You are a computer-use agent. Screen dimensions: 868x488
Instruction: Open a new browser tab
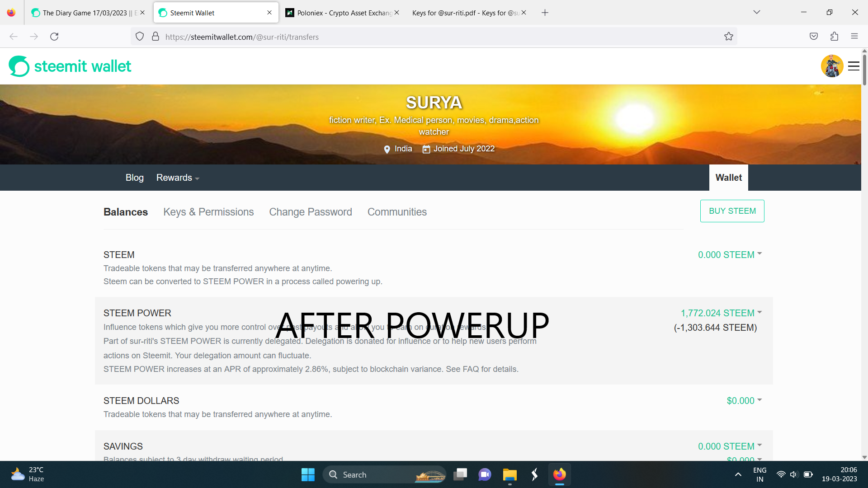point(545,13)
